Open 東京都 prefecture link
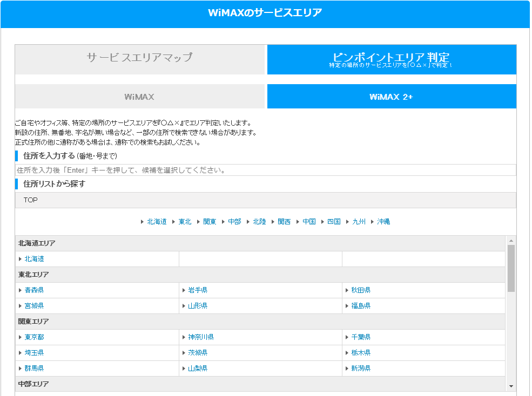 tap(34, 337)
